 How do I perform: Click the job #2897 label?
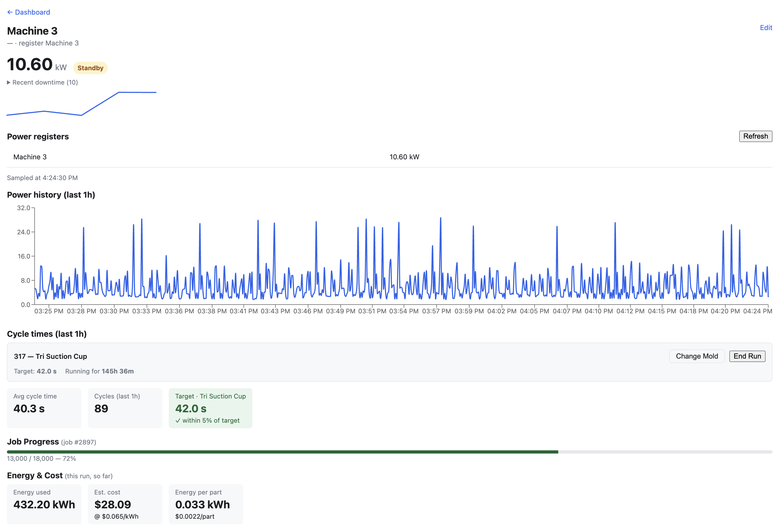coord(79,442)
